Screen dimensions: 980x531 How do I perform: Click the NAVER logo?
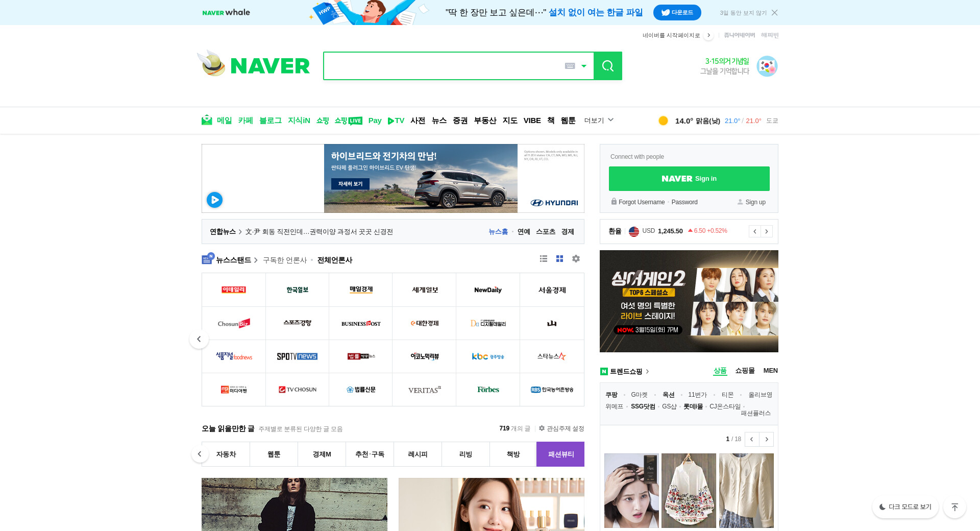tap(270, 66)
